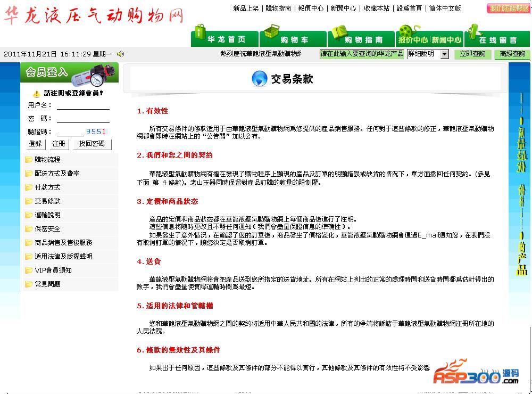Click the 找回密碼 button
Viewport: 532px width, 394px height.
point(92,144)
